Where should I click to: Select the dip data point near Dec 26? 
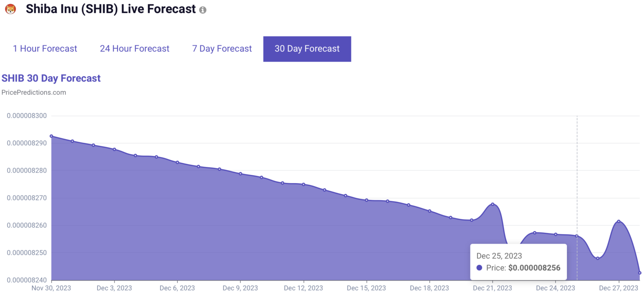pos(597,258)
